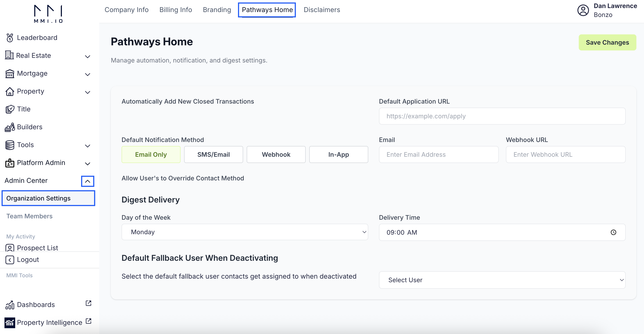
Task: Click the Title shield icon
Action: 10,109
